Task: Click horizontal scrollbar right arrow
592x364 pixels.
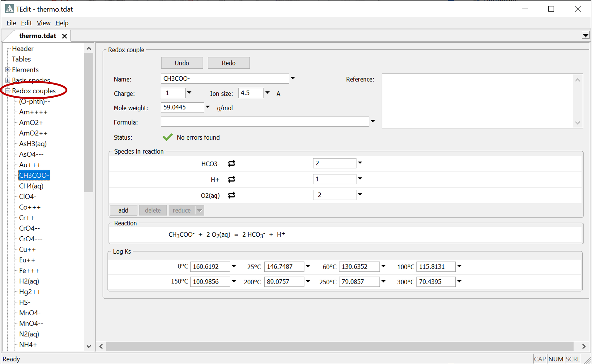Action: click(584, 346)
